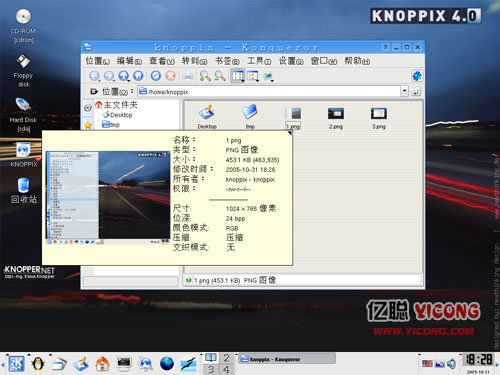Switch to virtual desktop 4
This screenshot has height=375, width=500.
click(227, 369)
